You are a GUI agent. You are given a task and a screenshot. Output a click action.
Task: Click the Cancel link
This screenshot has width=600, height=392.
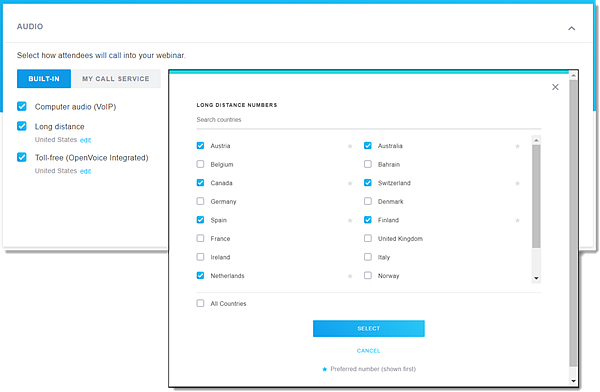(x=368, y=351)
